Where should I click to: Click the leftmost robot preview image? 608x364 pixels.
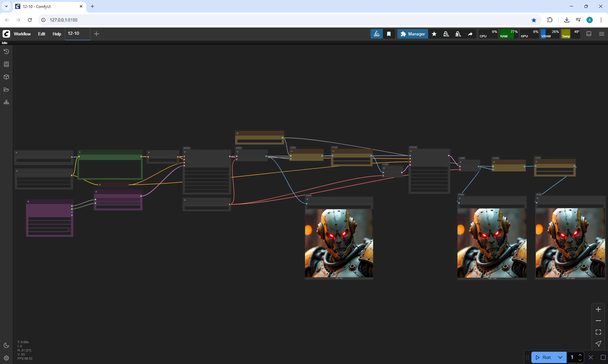click(339, 243)
